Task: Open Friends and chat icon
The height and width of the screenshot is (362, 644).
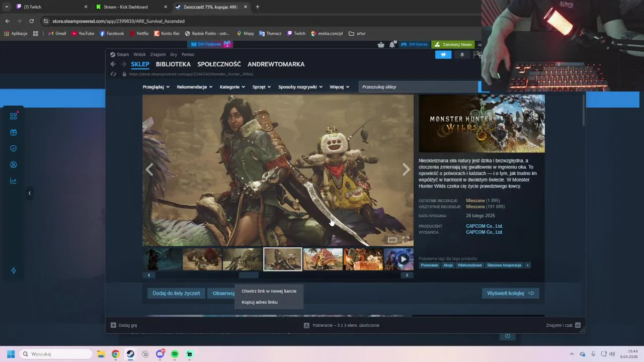Action: point(578,325)
